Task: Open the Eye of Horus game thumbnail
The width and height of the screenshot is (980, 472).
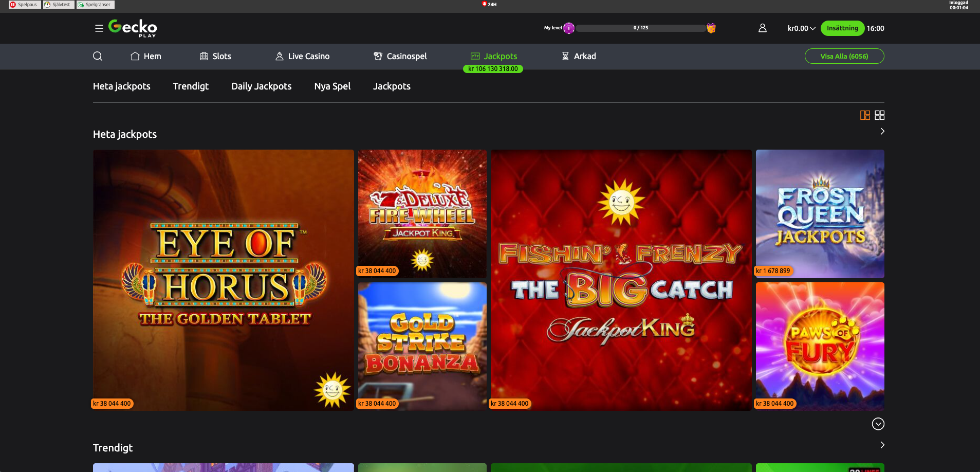Action: point(223,280)
